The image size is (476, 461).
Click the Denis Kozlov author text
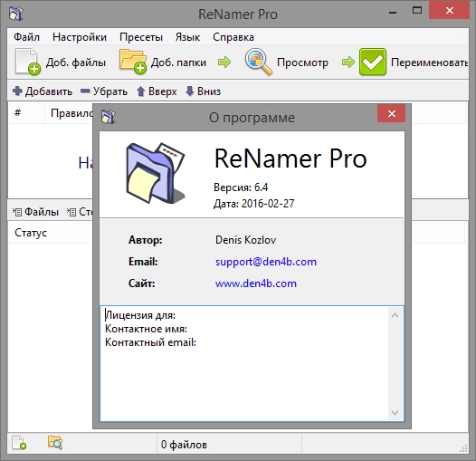[x=246, y=240]
